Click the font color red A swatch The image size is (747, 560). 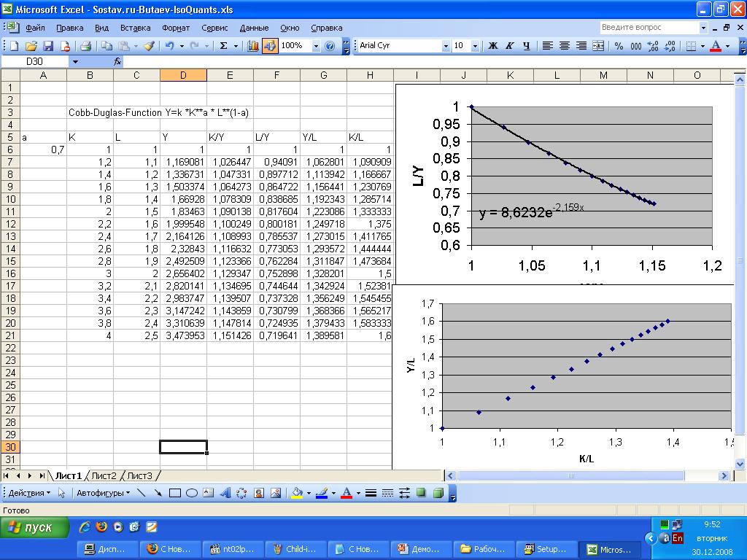pos(715,46)
